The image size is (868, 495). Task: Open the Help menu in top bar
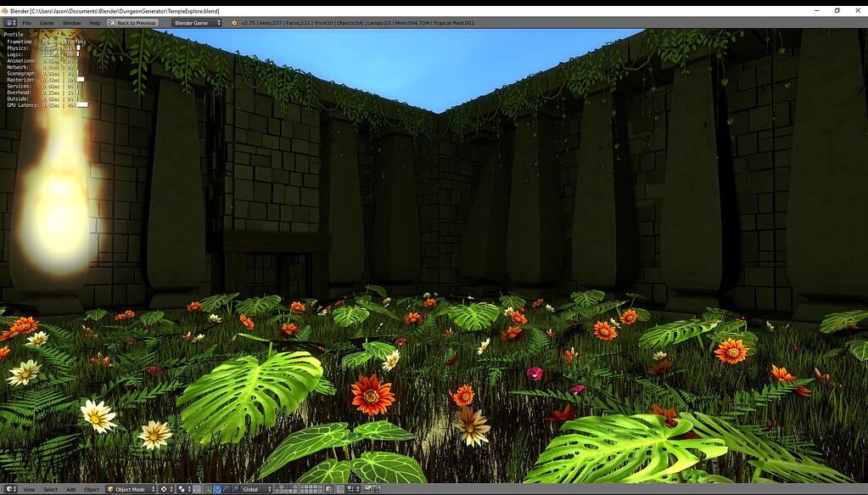[x=95, y=23]
